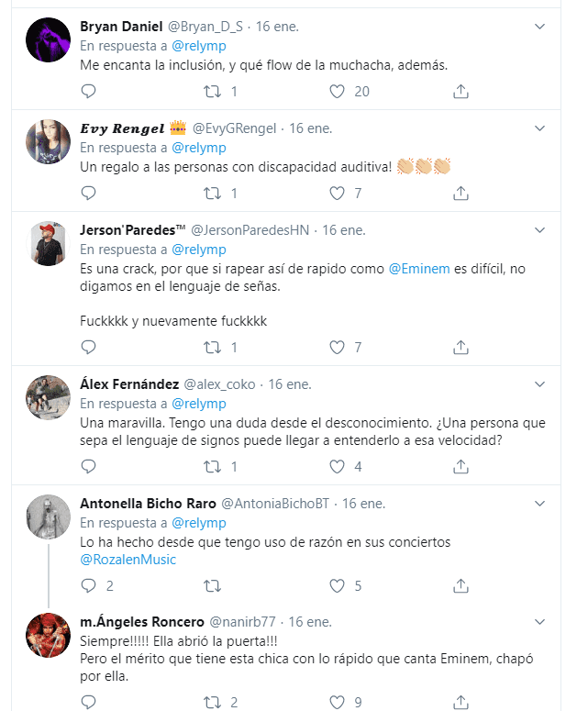Open the @RozalenMusic mention link
Viewport: 588px width, 711px height.
tap(128, 560)
